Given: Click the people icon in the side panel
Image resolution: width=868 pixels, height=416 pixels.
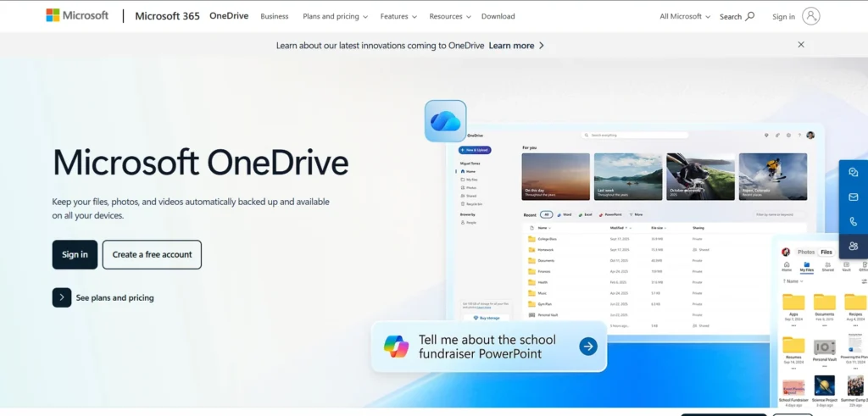Looking at the screenshot, I should 853,247.
